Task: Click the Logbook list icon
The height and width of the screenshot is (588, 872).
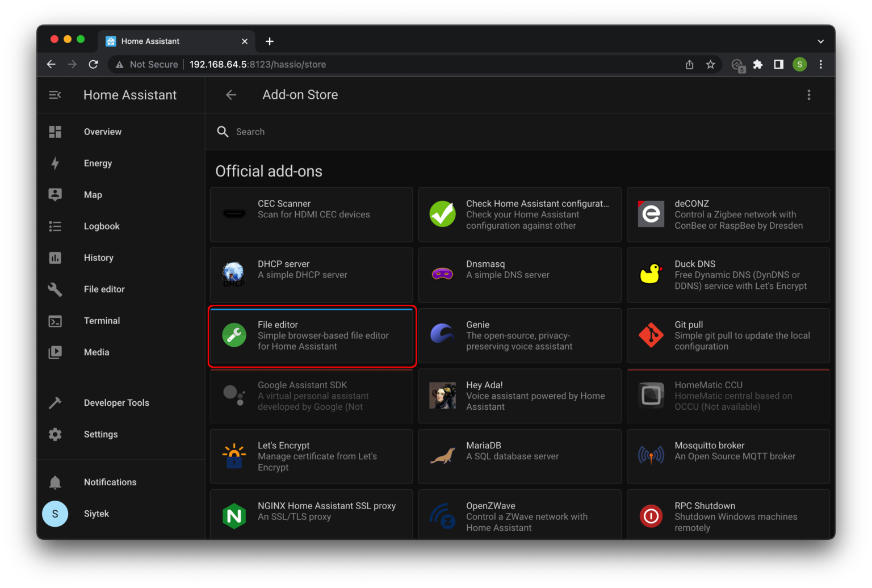Action: pos(55,226)
